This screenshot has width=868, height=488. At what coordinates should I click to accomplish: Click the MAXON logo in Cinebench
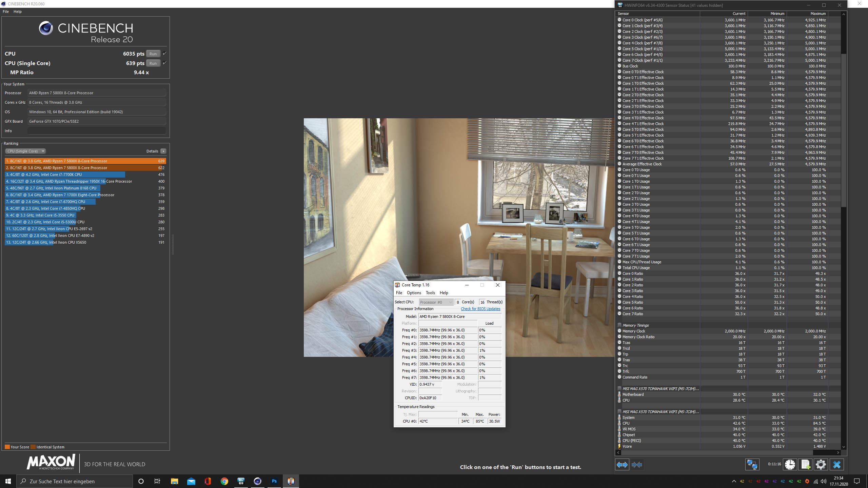pyautogui.click(x=51, y=462)
